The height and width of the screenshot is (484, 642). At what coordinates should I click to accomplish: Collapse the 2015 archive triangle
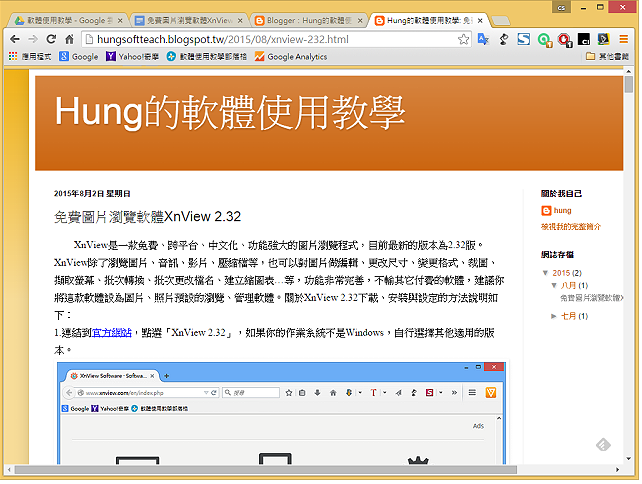point(545,273)
